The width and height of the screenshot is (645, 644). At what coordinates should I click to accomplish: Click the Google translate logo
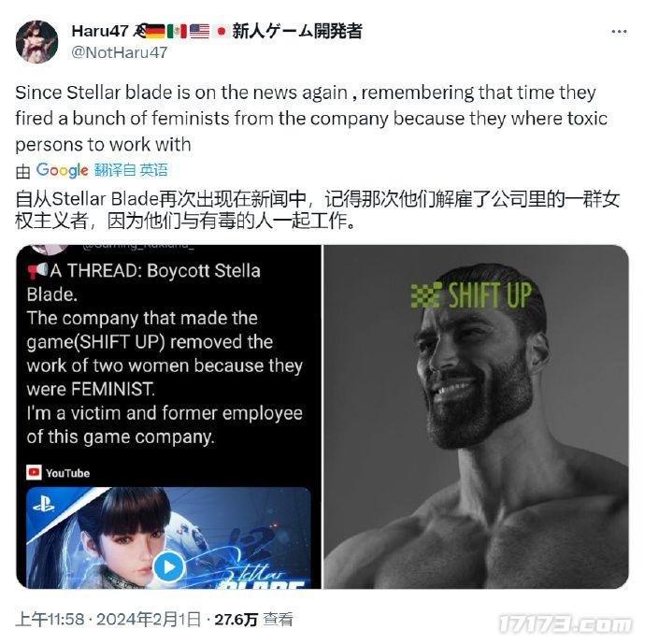[62, 170]
